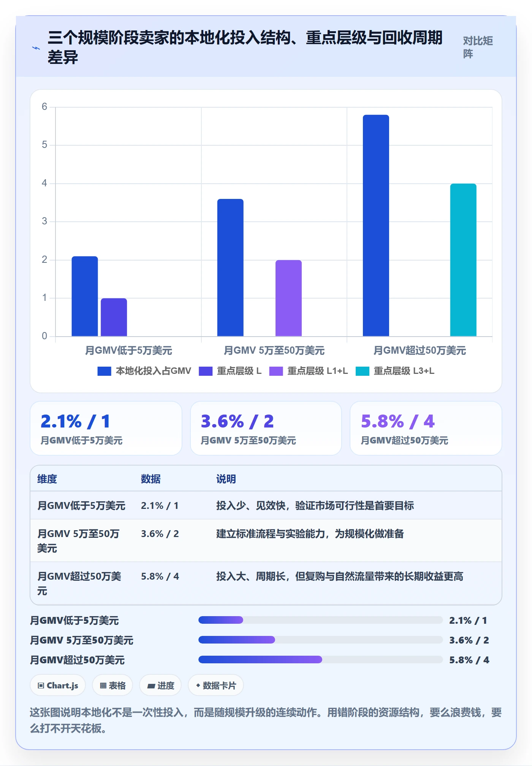
Task: Click x-axis label 月GMV低于5万美元
Action: tap(128, 350)
